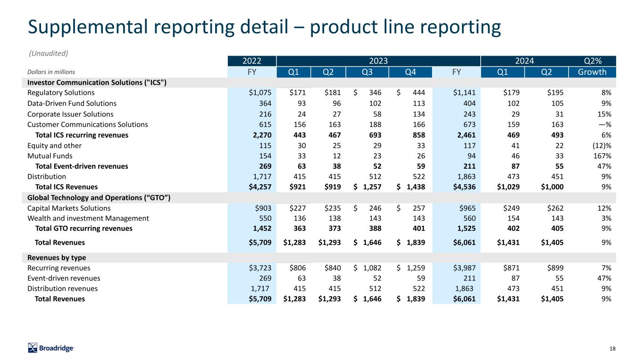This screenshot has height=362, width=644.
Task: Click the "Dollars in millions" label
Action: (51, 72)
